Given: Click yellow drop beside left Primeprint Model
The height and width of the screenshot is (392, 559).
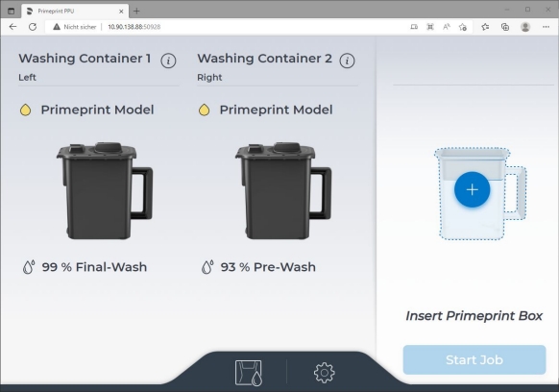Looking at the screenshot, I should [x=25, y=110].
